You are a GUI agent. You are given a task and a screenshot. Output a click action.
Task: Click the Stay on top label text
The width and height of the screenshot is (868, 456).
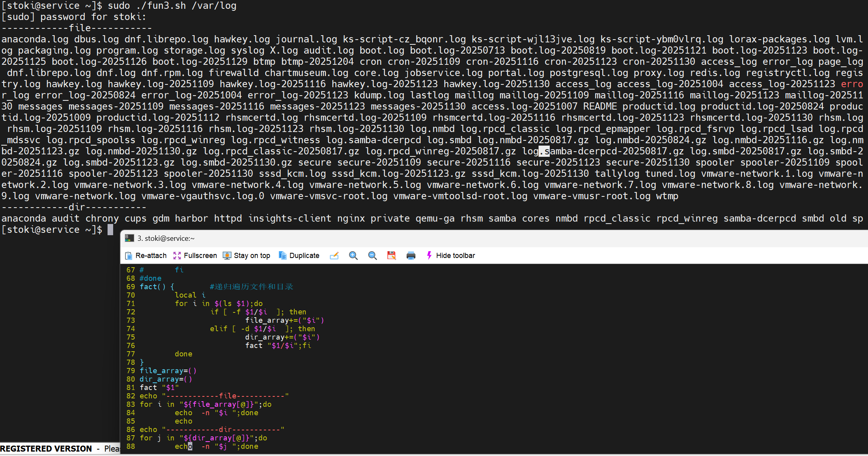pyautogui.click(x=252, y=256)
